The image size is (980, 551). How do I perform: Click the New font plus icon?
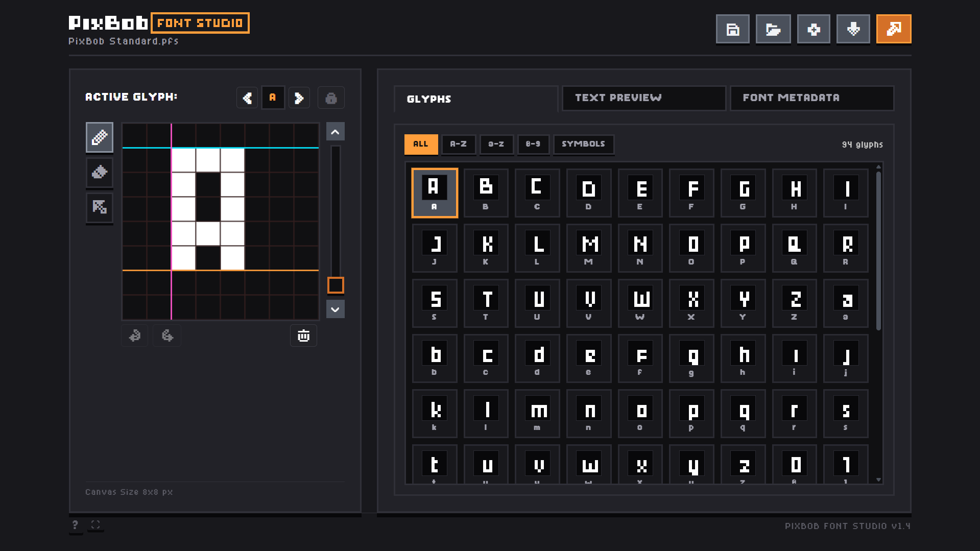pos(814,29)
